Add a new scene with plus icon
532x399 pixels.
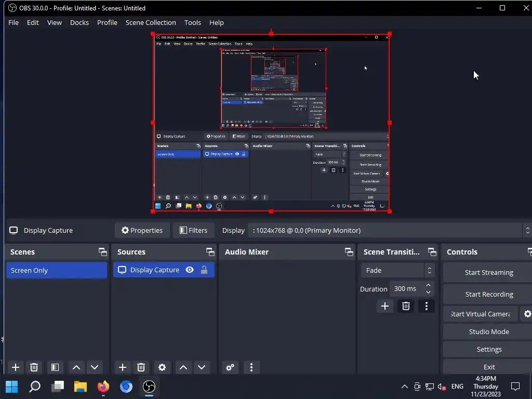click(15, 367)
